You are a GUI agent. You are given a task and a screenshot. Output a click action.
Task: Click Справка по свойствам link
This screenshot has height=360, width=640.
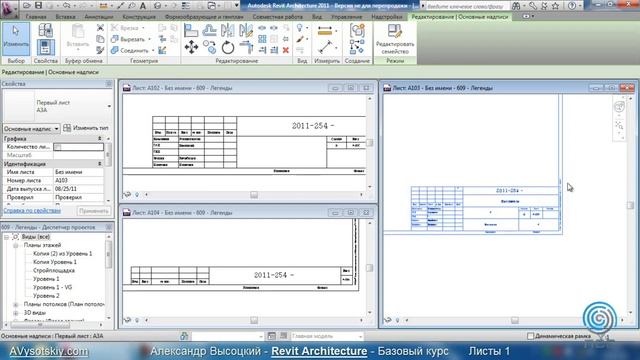[x=32, y=211]
